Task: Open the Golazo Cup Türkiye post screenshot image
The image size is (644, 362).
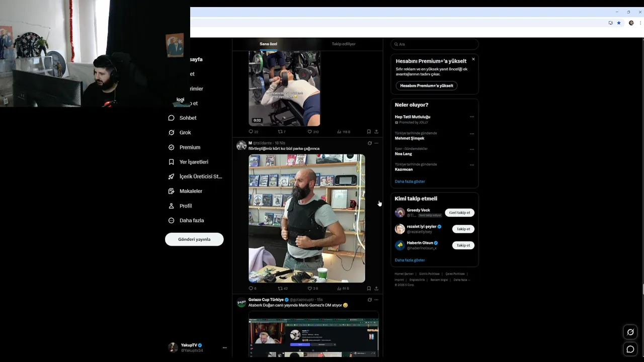Action: [313, 334]
